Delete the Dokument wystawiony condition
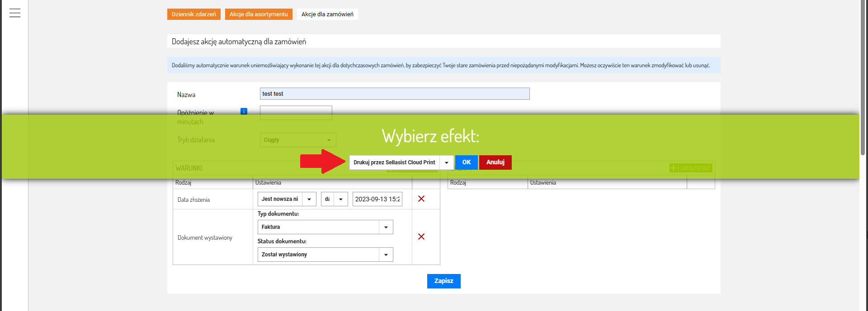 tap(421, 237)
